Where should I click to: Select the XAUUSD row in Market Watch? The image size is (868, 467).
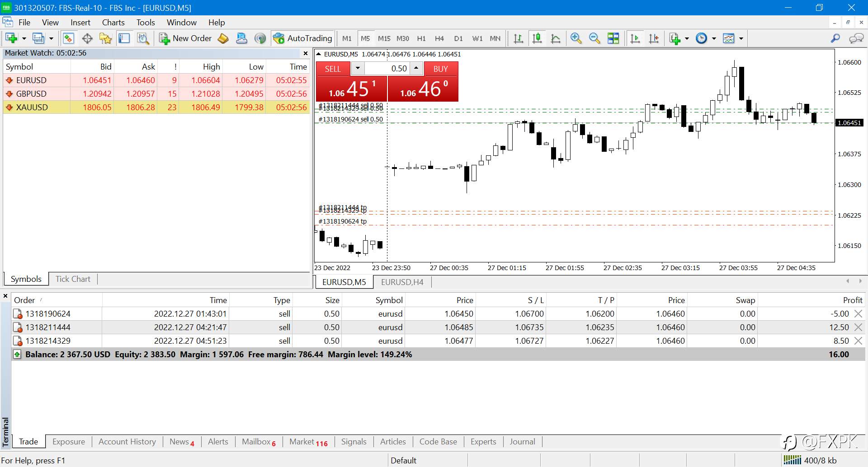point(156,107)
